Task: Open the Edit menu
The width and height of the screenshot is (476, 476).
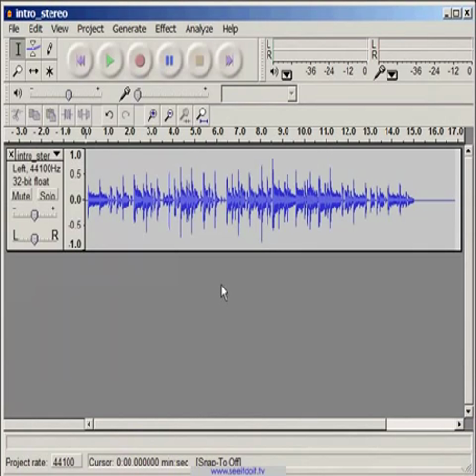Action: [35, 30]
